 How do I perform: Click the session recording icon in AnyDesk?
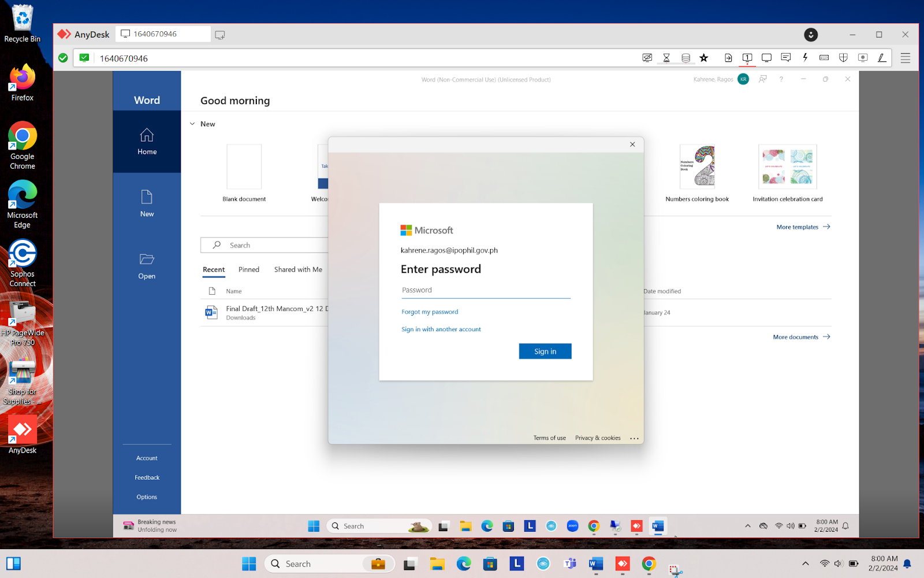tap(863, 58)
